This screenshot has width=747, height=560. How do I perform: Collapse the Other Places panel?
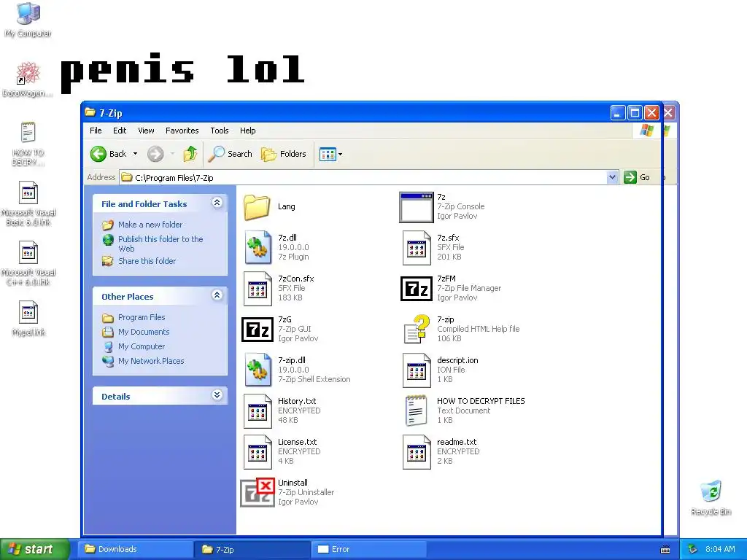(217, 295)
